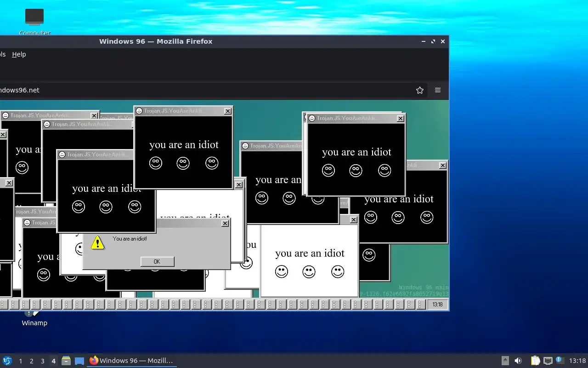Viewport: 588px width, 368px height.
Task: Maximize the Firefox window
Action: point(433,41)
